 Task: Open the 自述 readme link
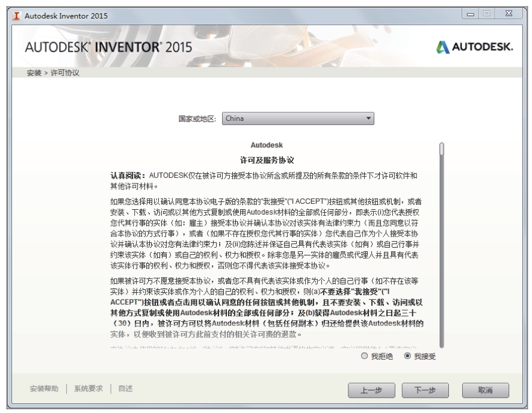coord(125,388)
